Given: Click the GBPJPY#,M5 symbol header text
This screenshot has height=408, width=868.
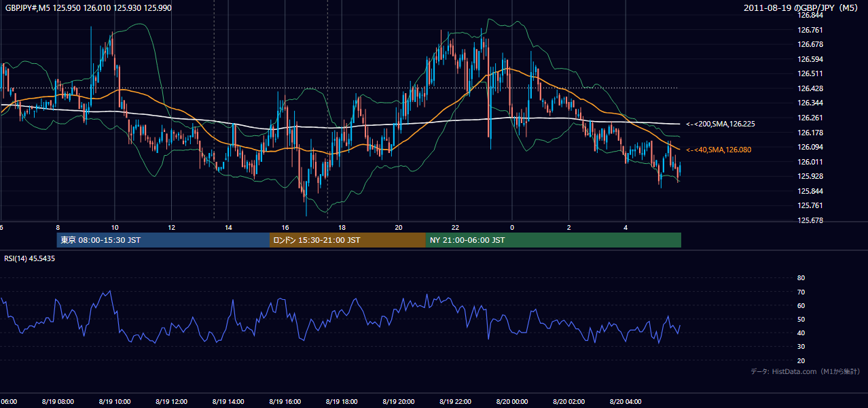Looking at the screenshot, I should coord(87,8).
